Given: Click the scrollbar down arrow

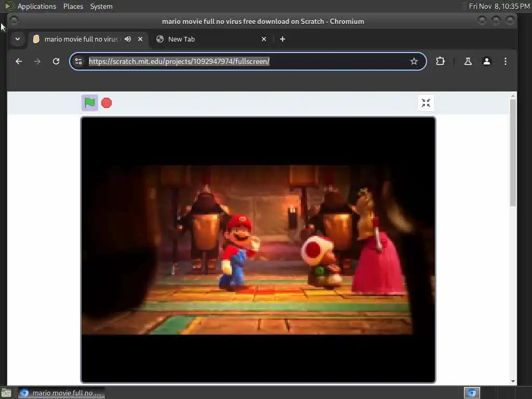Looking at the screenshot, I should (x=513, y=381).
